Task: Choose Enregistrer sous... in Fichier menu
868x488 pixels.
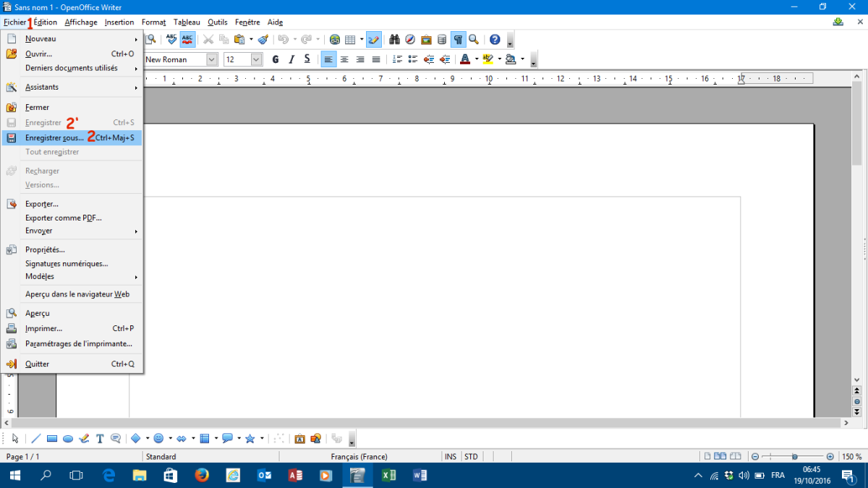Action: tap(72, 137)
